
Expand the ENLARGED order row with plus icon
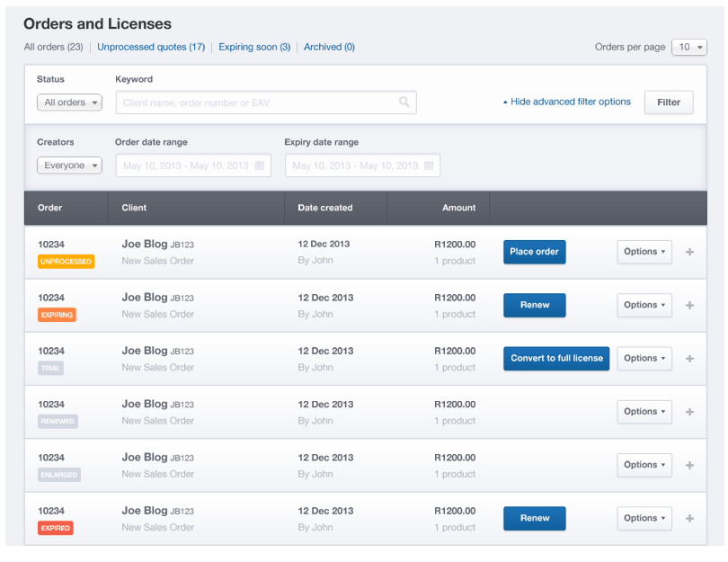tap(689, 465)
